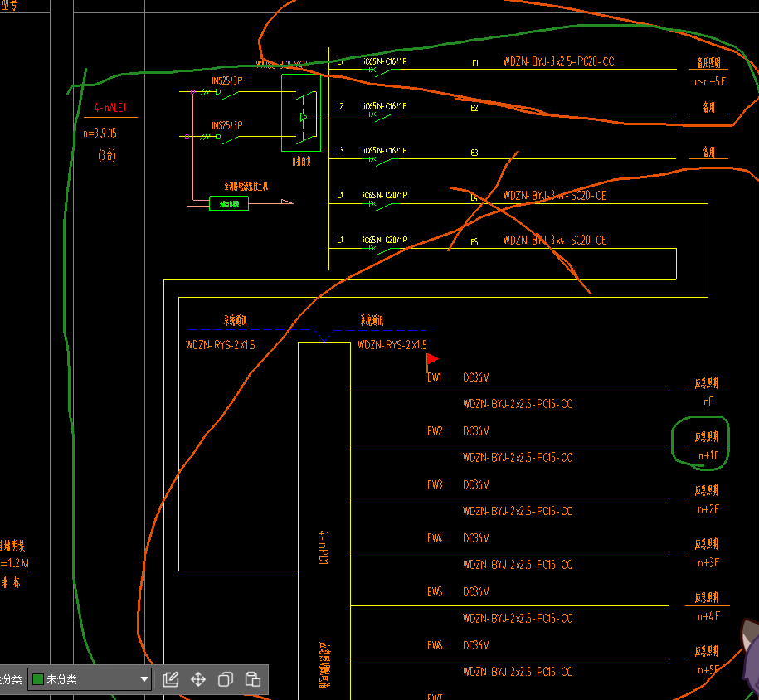Image resolution: width=759 pixels, height=700 pixels.
Task: Click the DC36V text on row EW5
Action: click(476, 592)
